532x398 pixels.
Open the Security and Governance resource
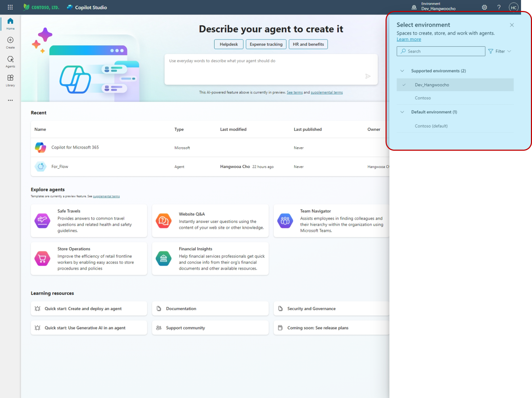pyautogui.click(x=331, y=308)
